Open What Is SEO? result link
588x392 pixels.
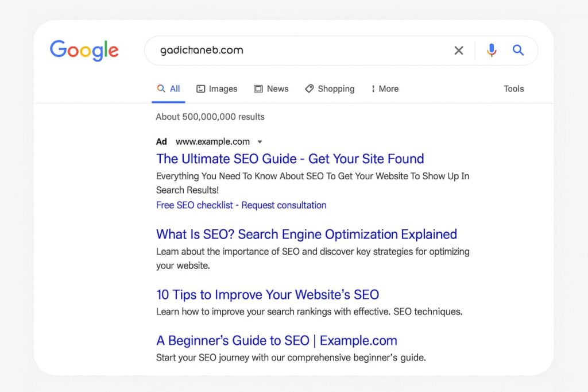tap(307, 235)
